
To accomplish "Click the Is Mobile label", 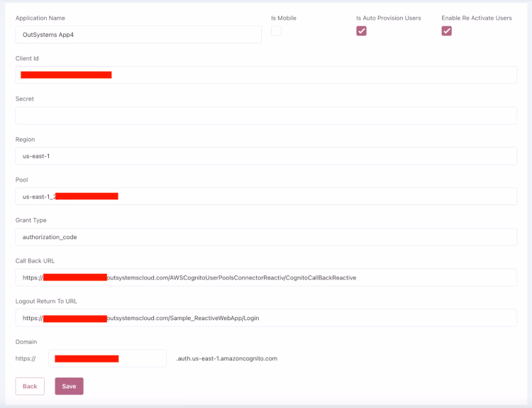I will coord(284,18).
